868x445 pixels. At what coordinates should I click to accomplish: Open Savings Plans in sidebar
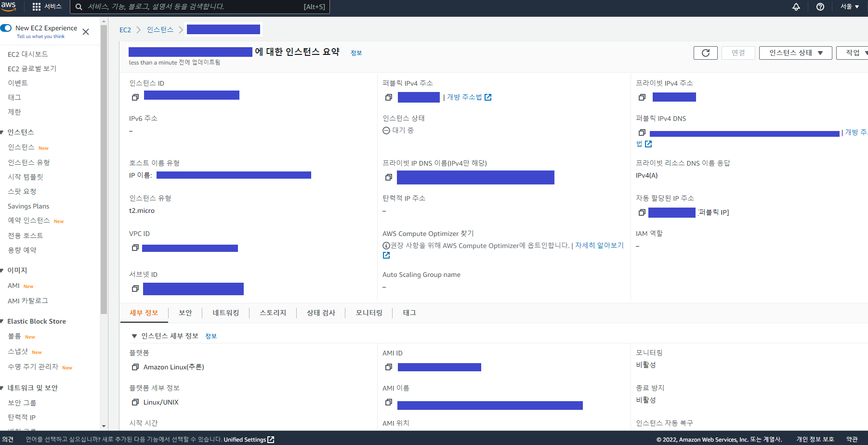28,206
